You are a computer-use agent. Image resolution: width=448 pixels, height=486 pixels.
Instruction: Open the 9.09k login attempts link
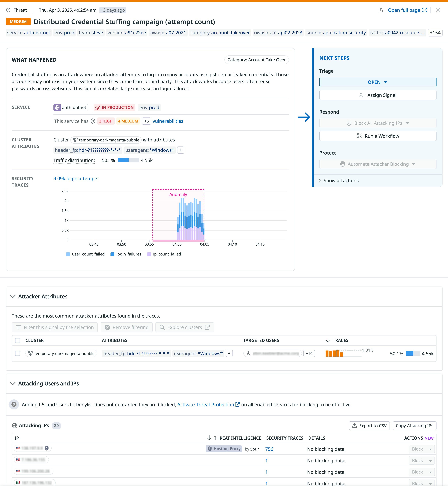(x=76, y=179)
